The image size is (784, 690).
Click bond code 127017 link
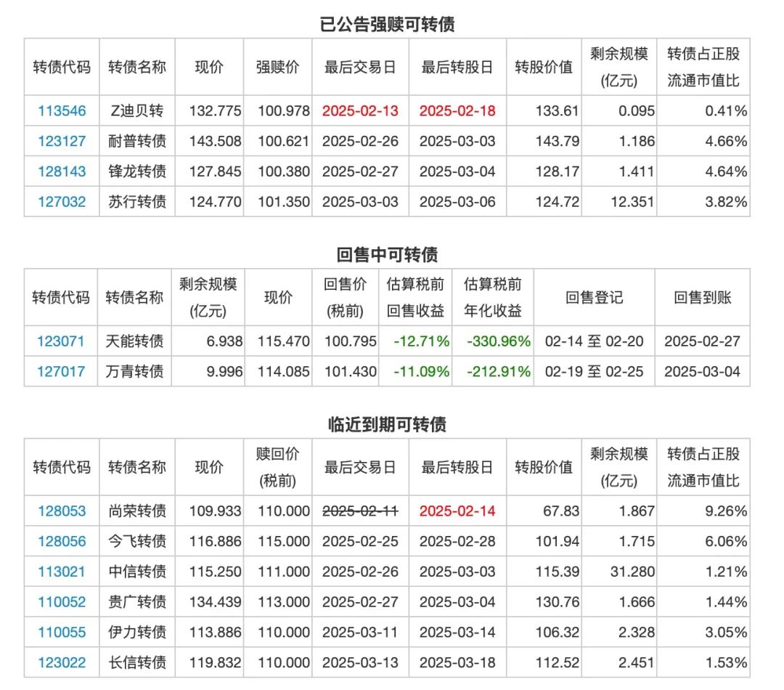60,371
